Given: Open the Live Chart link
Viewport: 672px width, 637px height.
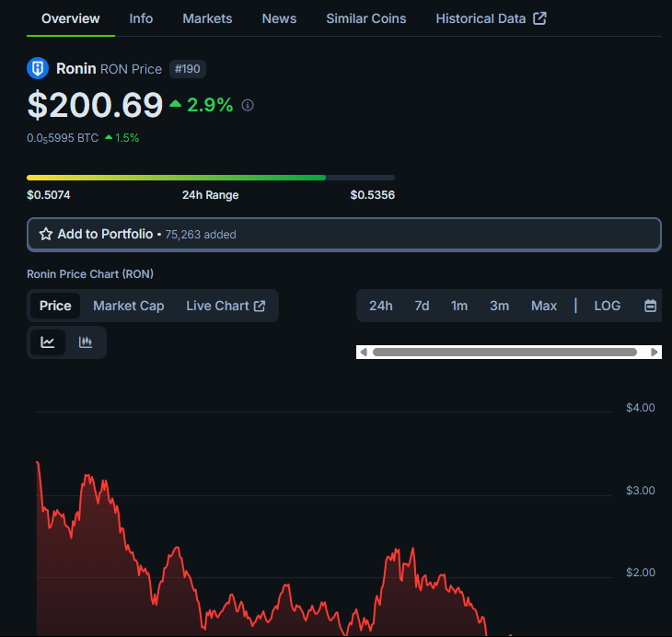Looking at the screenshot, I should (x=226, y=306).
